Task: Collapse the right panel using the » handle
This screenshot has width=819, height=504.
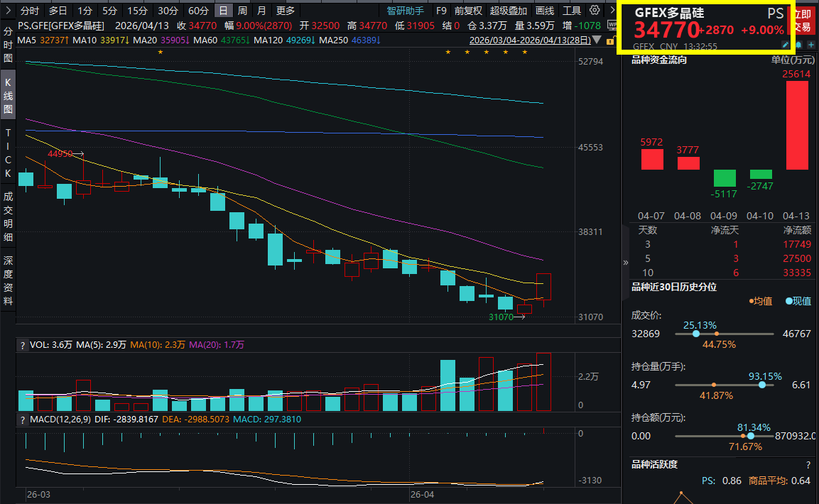Action: 625,263
